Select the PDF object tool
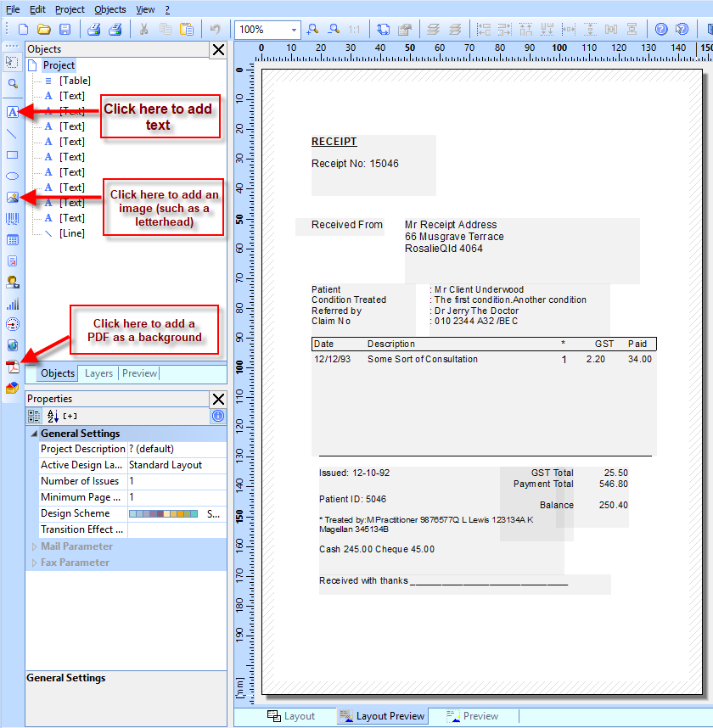The height and width of the screenshot is (728, 713). (12, 367)
